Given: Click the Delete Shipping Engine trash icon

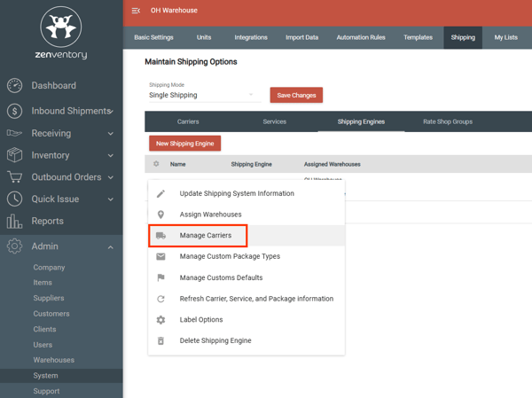Looking at the screenshot, I should (x=160, y=340).
